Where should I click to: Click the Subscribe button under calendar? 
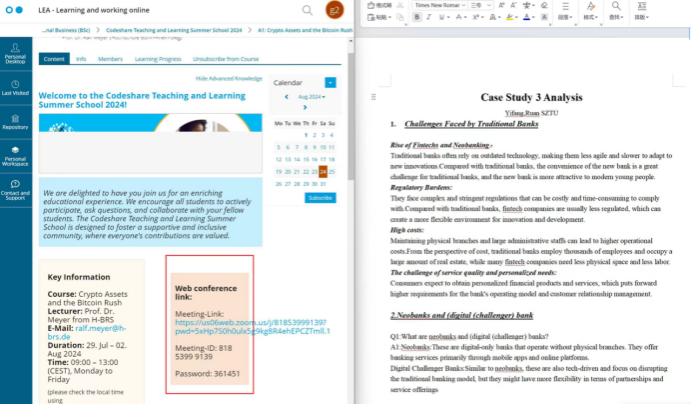coord(320,198)
